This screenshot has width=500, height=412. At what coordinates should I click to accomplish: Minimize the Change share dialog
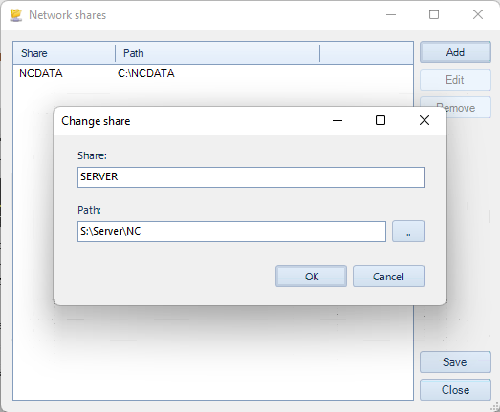click(x=337, y=120)
